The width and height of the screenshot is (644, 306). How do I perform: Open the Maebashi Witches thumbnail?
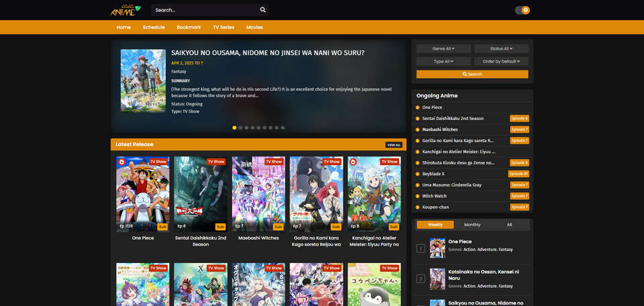pyautogui.click(x=258, y=195)
